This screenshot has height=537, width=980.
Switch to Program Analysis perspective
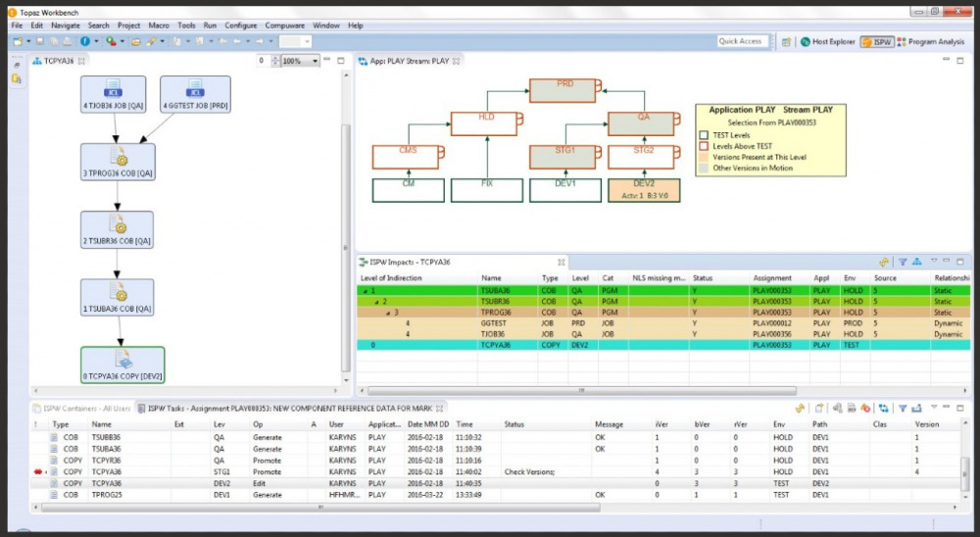click(x=931, y=42)
